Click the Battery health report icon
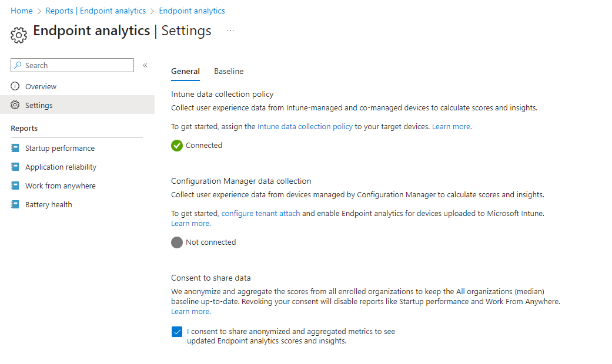This screenshot has width=612, height=364. (x=15, y=205)
